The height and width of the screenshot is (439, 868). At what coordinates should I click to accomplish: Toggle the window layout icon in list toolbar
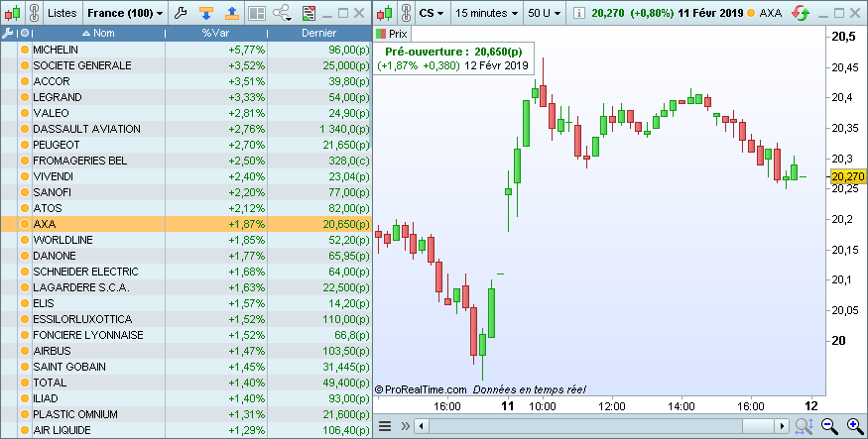tap(256, 13)
